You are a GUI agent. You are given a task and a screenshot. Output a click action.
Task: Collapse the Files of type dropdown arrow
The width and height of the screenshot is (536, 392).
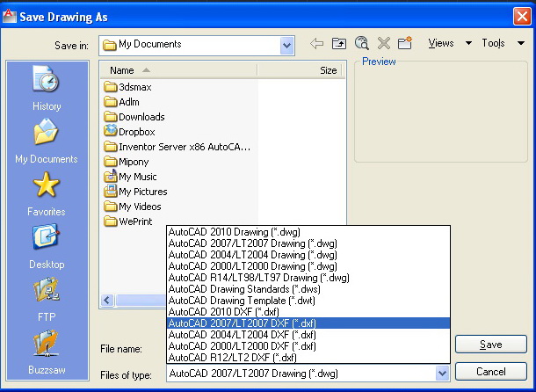[x=442, y=374]
